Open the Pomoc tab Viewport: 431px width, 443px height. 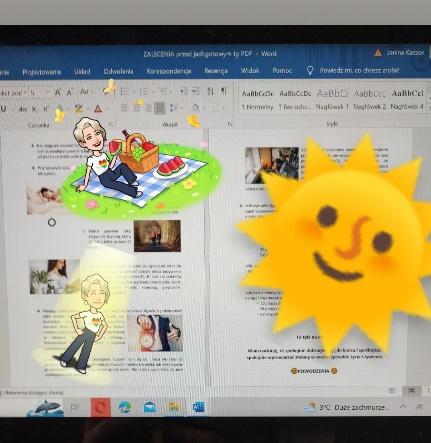(x=282, y=70)
